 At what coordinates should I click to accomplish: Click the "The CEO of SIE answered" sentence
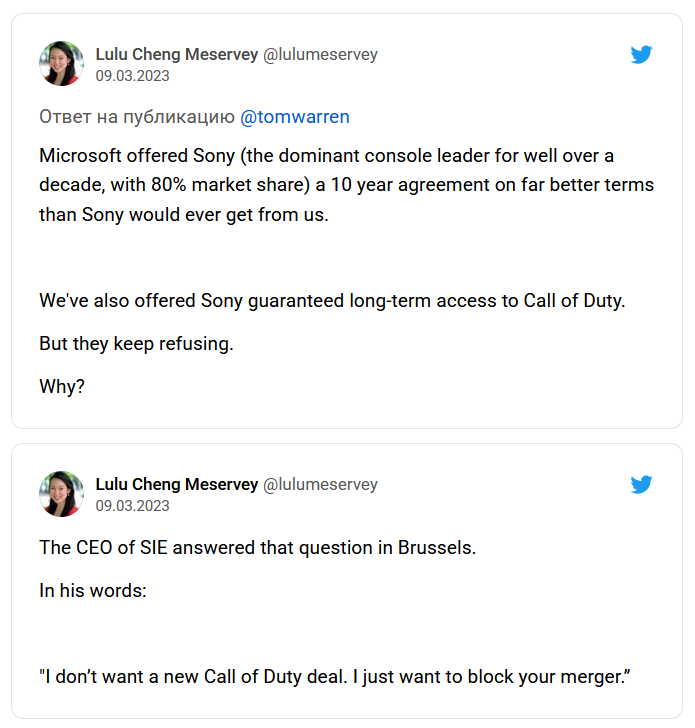(x=259, y=547)
